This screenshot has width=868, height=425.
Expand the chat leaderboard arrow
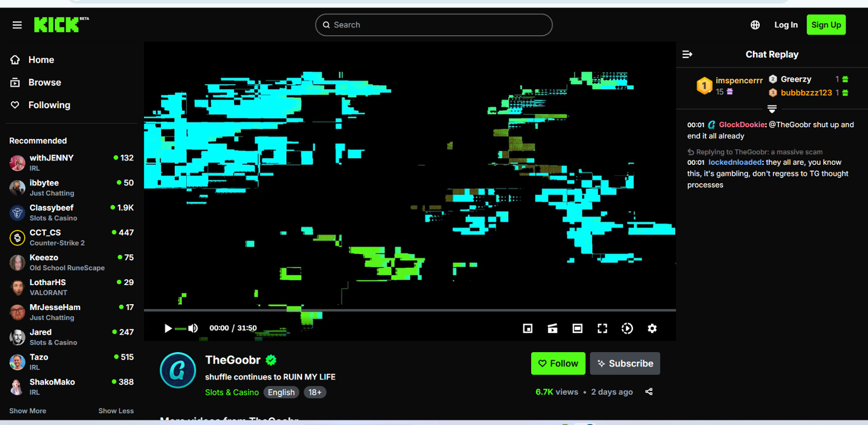coord(771,109)
